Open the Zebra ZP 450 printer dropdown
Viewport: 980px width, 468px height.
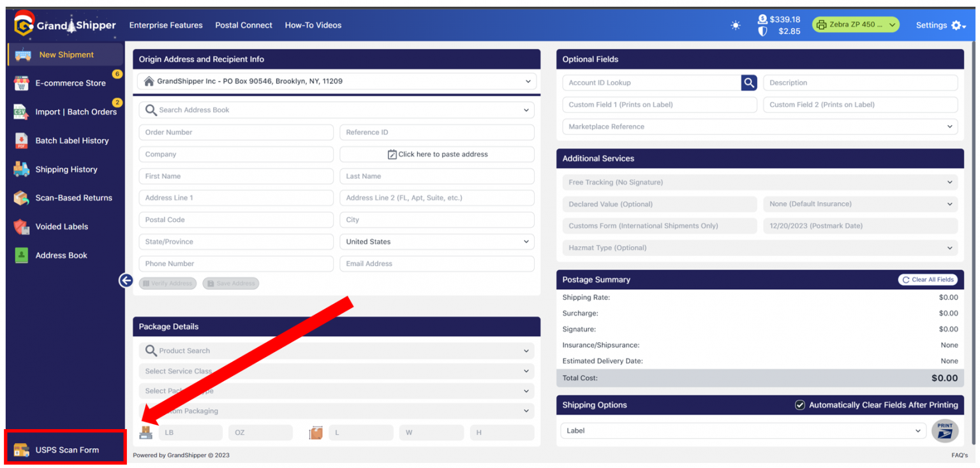tap(855, 25)
